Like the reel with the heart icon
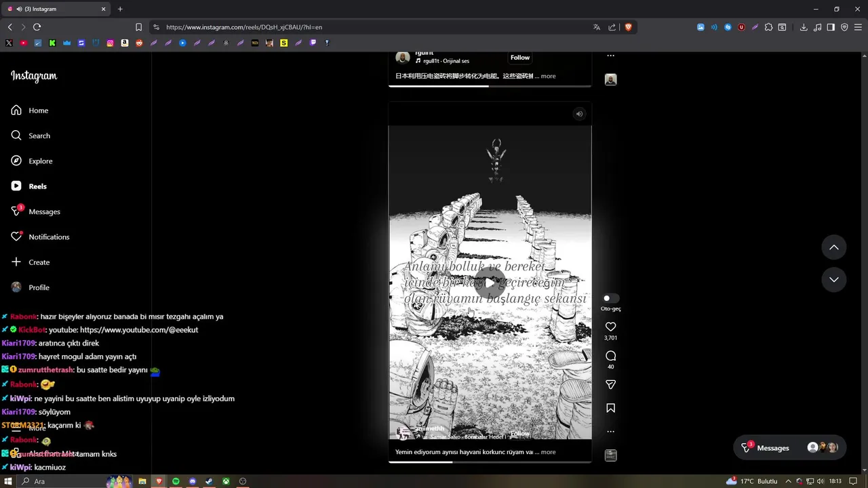 click(x=610, y=327)
